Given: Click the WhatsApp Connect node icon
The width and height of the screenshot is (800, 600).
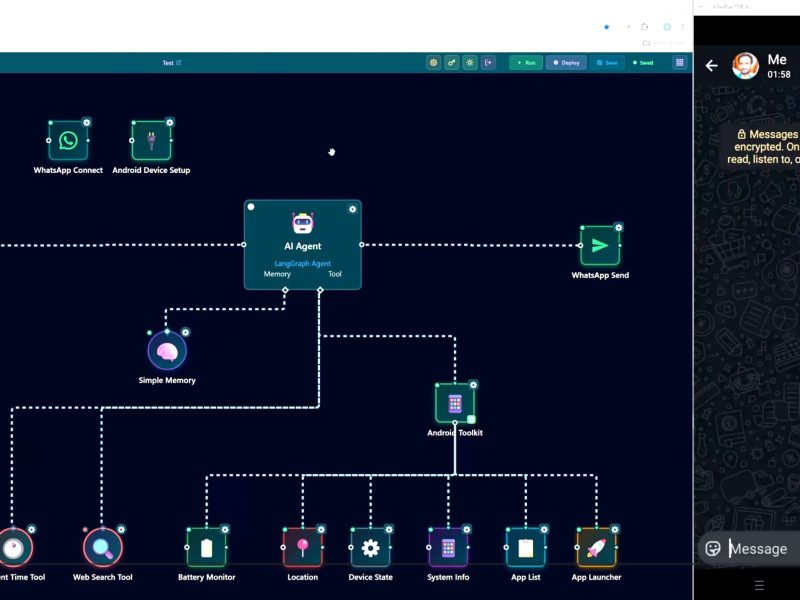Looking at the screenshot, I should [68, 141].
